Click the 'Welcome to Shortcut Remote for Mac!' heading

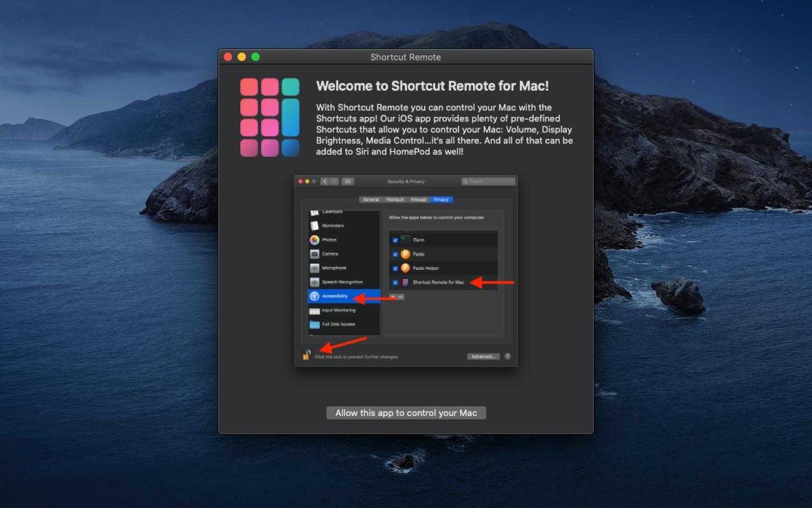tap(433, 86)
